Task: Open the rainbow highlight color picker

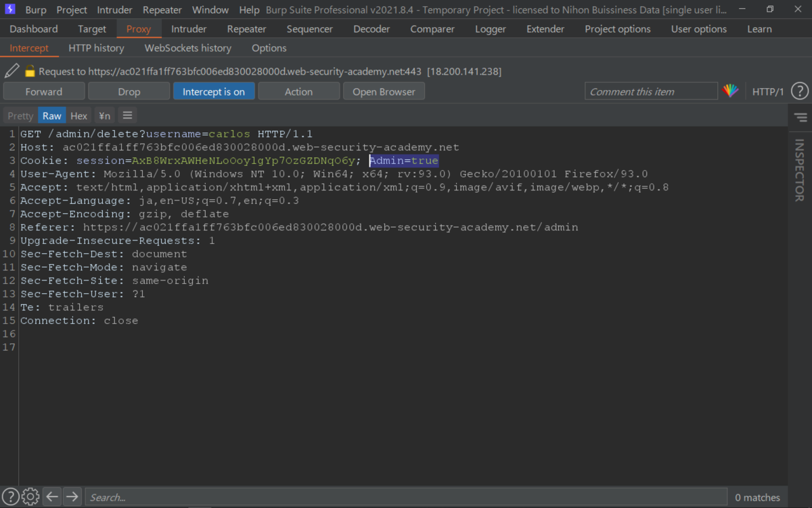Action: pyautogui.click(x=731, y=91)
